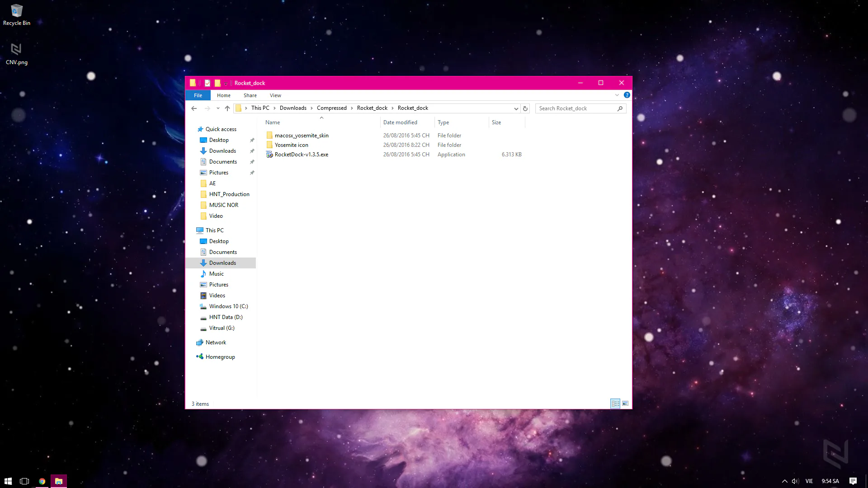Open the volume control in system tray
This screenshot has height=488, width=868.
(796, 481)
